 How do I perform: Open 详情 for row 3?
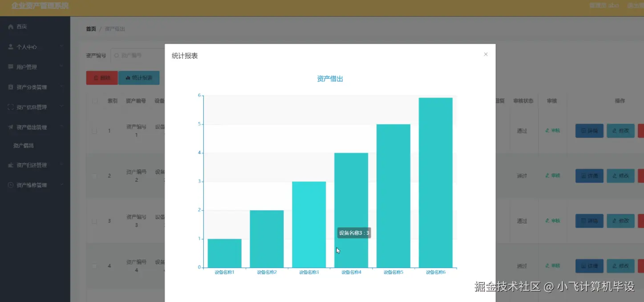[589, 220]
